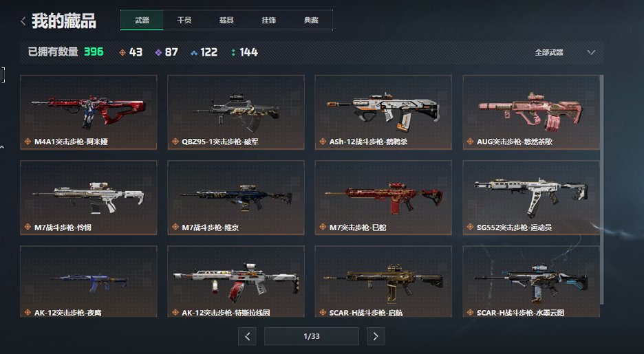Click the purple rarity icon showing 87
This screenshot has height=354, width=644.
coord(158,52)
